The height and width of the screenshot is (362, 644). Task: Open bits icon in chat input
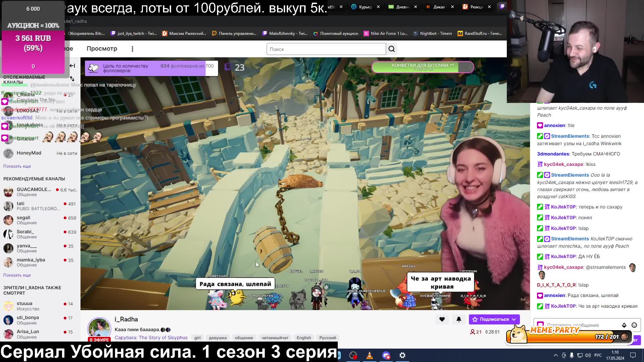(624, 325)
